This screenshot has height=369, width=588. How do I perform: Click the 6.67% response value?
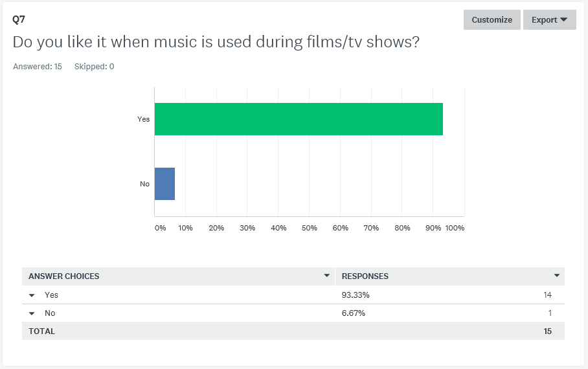353,313
